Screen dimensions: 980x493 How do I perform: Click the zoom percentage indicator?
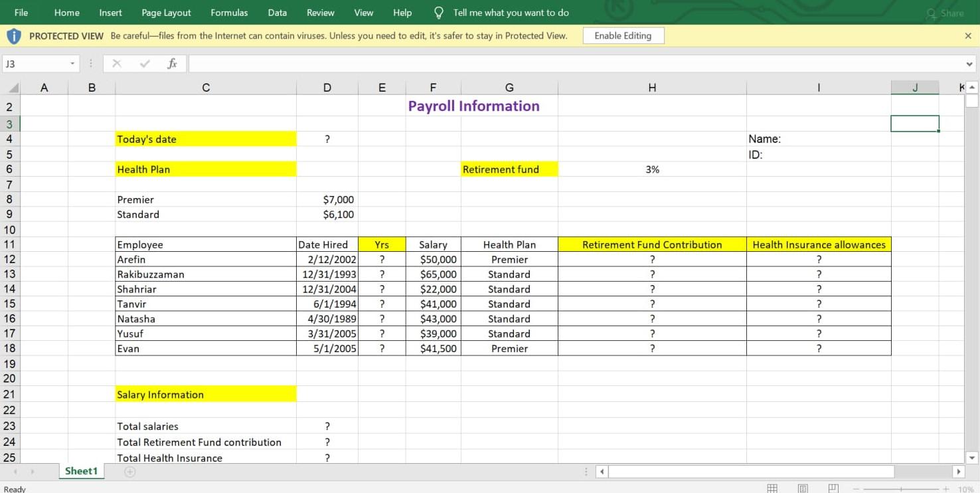(964, 487)
